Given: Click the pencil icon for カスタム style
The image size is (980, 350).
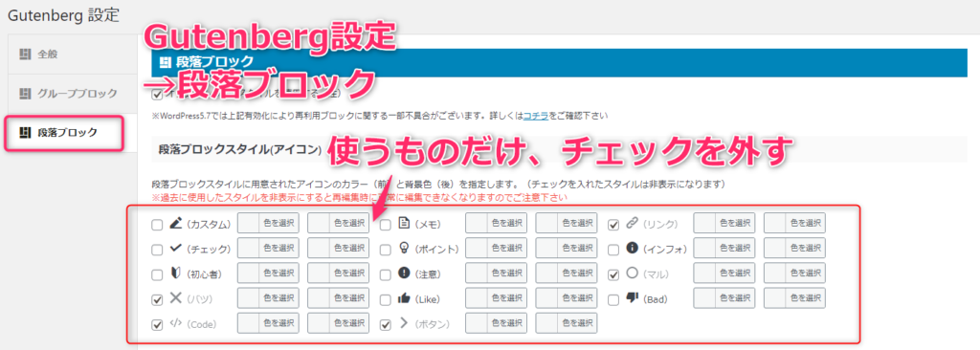Looking at the screenshot, I should point(176,223).
